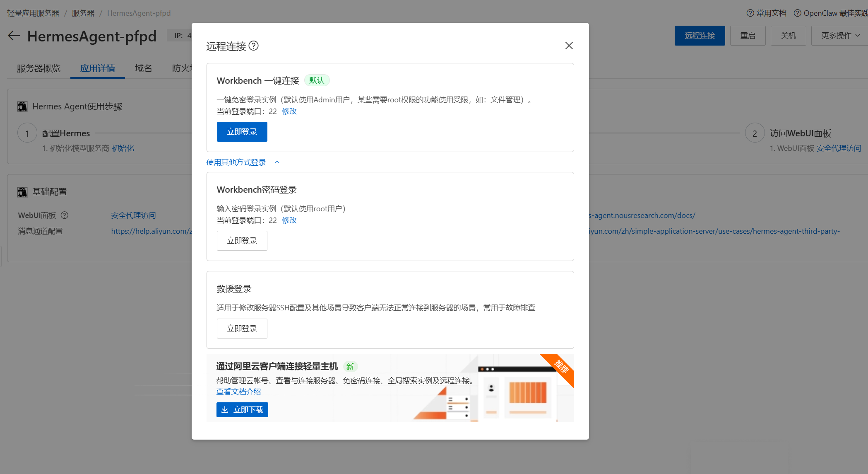The width and height of the screenshot is (868, 474).
Task: Open 更多操作 dropdown
Action: [839, 36]
